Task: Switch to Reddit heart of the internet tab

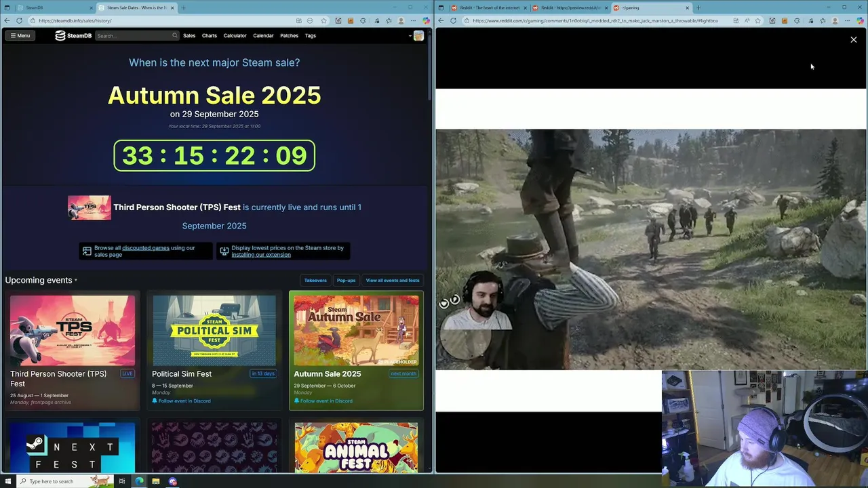Action: point(488,7)
